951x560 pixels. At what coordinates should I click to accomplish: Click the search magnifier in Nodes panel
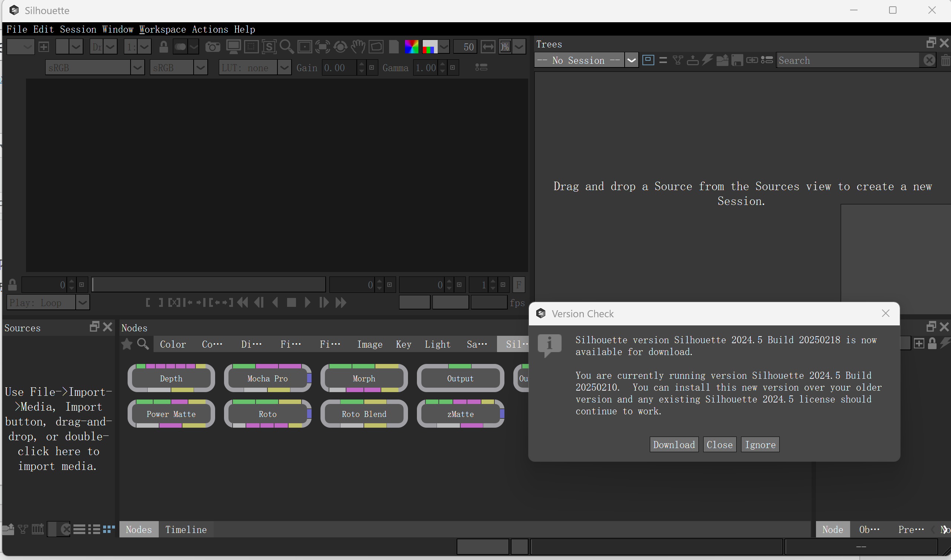(x=143, y=344)
